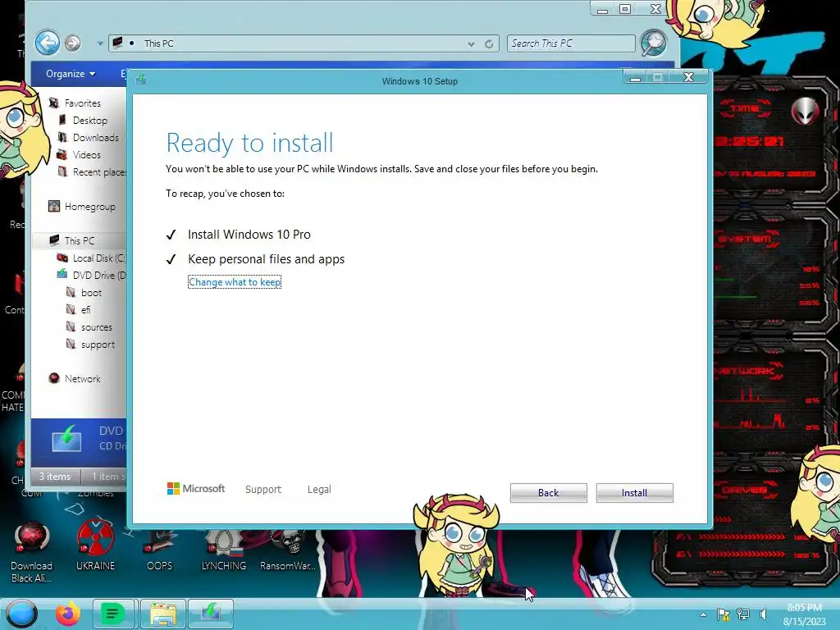
Task: Open the Legal link
Action: point(319,489)
